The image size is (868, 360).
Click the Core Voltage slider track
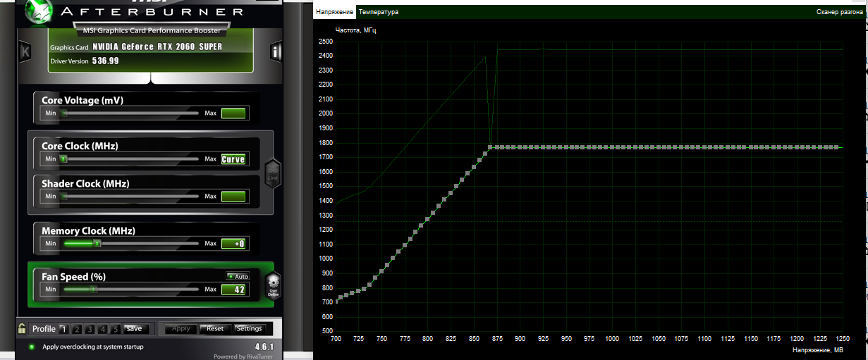[131, 113]
